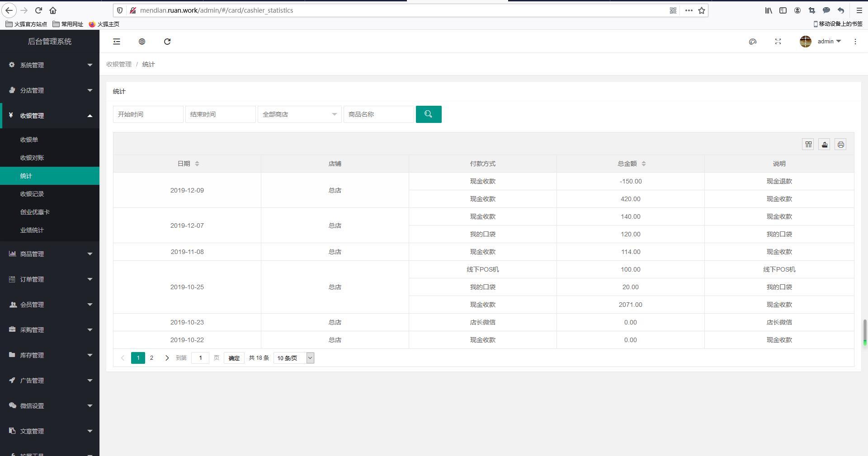The image size is (868, 456).
Task: Print the table using the printer icon
Action: (x=840, y=145)
